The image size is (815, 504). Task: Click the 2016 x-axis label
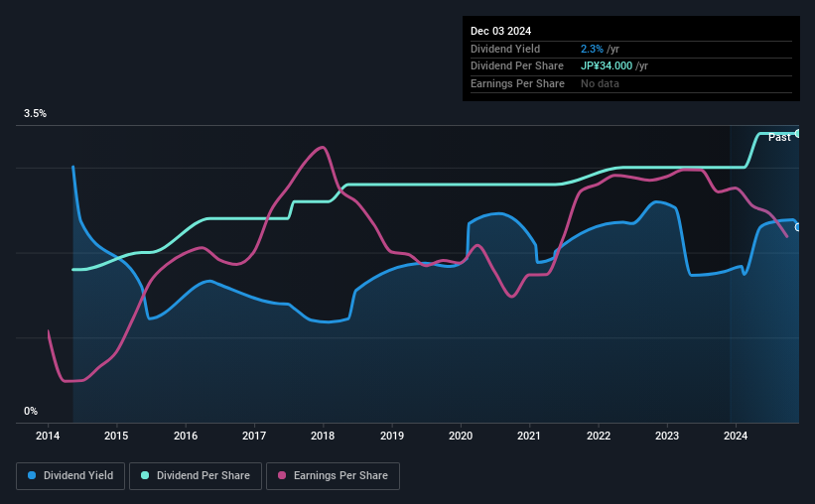[186, 436]
